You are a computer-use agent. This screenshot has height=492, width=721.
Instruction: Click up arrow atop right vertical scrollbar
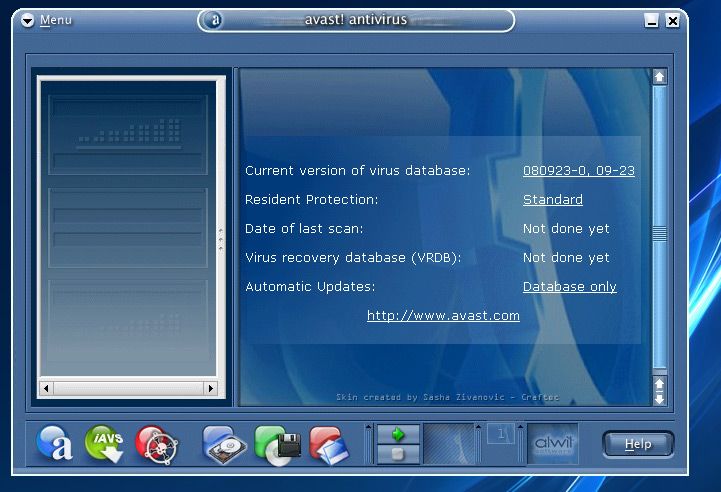[659, 77]
